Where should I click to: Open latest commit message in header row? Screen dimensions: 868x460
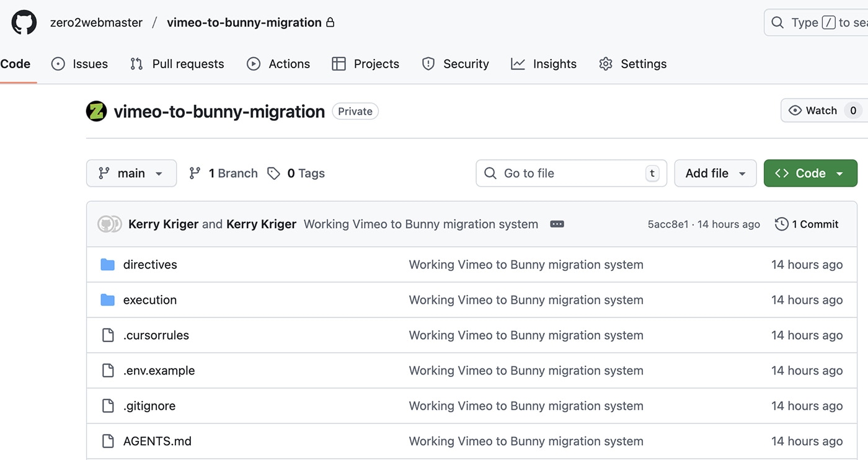pos(421,224)
